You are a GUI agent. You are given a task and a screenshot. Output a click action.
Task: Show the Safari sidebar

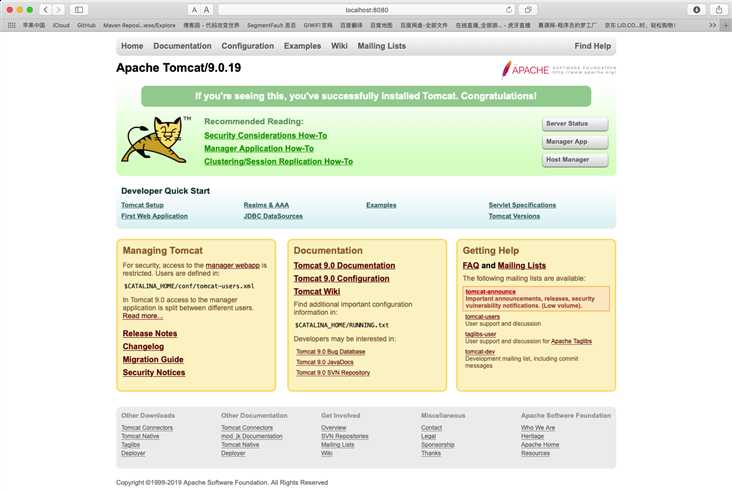pyautogui.click(x=79, y=9)
